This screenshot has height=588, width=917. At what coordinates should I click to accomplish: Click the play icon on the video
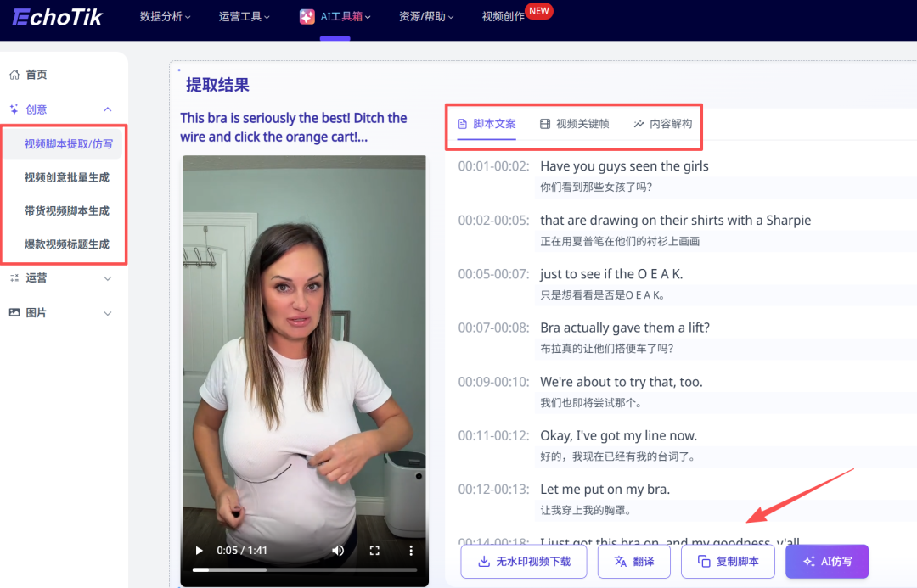click(x=199, y=551)
